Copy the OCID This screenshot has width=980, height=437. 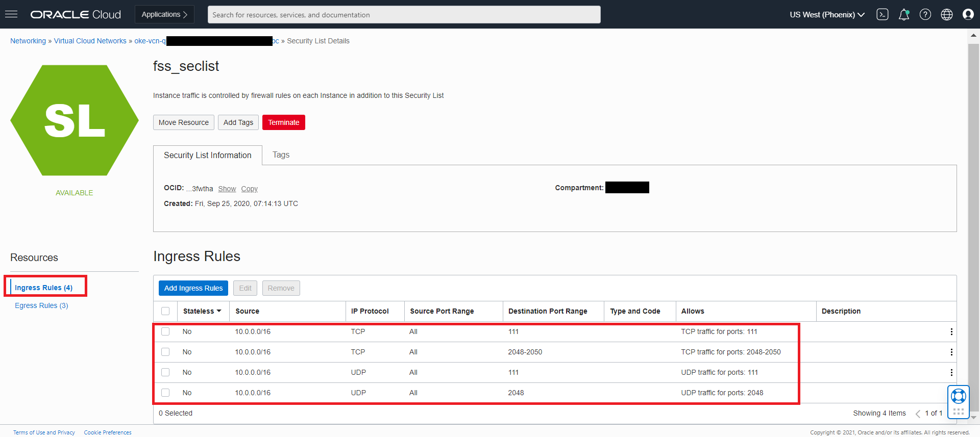click(x=250, y=189)
